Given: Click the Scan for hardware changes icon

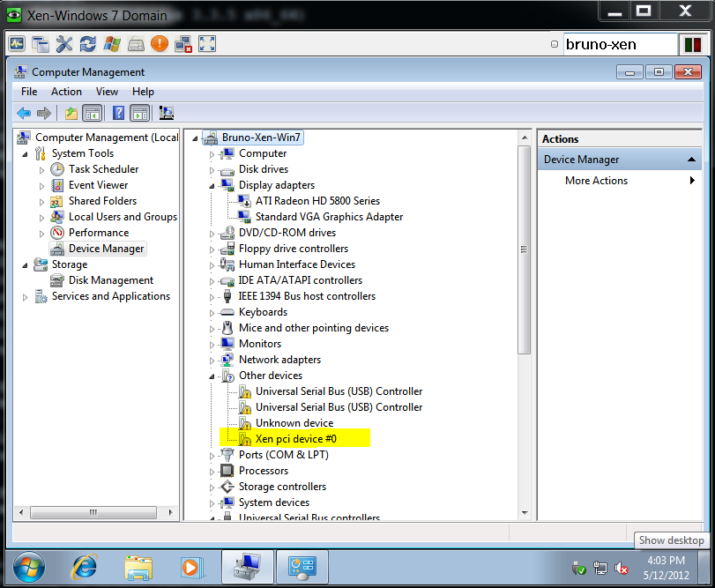Looking at the screenshot, I should pos(166,113).
